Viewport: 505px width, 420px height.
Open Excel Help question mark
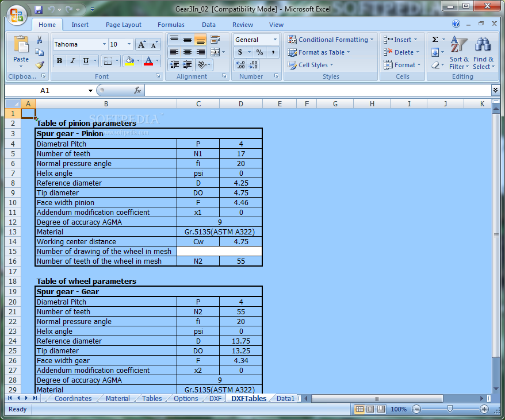[456, 24]
